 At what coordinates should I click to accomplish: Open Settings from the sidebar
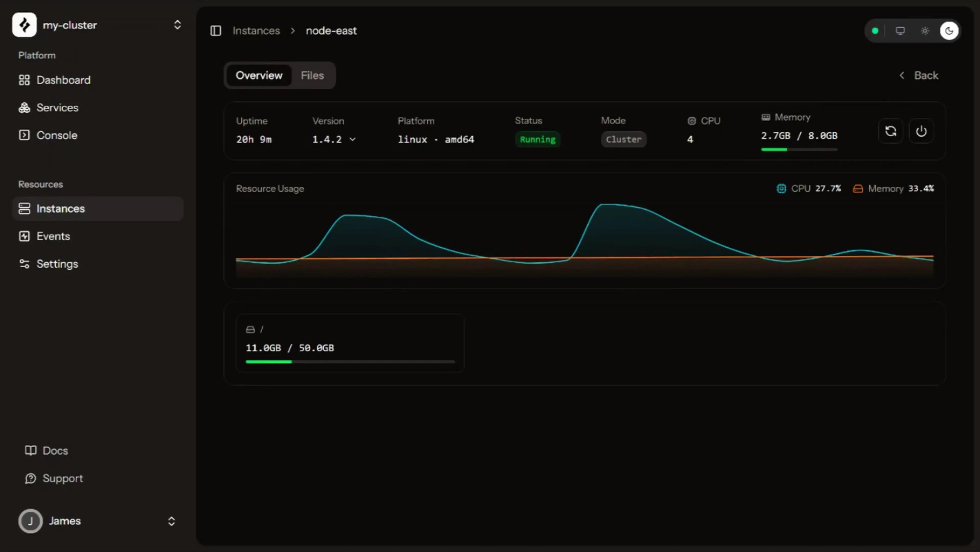click(x=98, y=264)
